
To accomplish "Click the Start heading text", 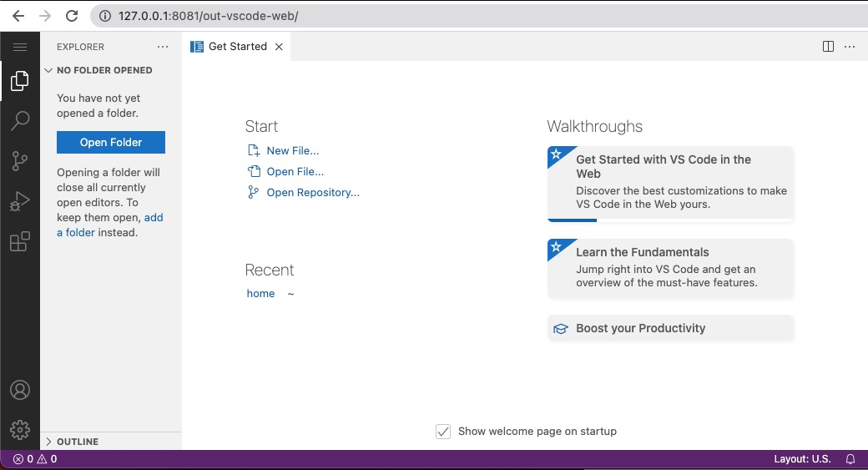I will coord(261,126).
